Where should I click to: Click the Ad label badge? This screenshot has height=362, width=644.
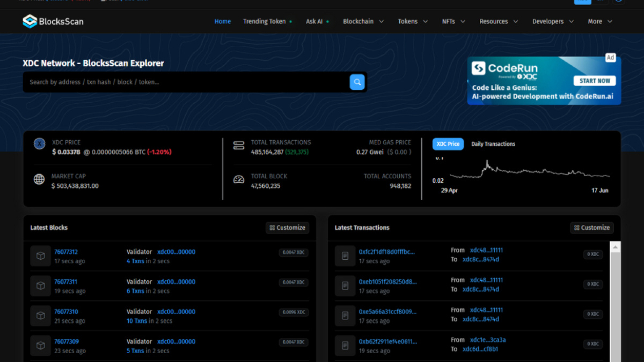(x=611, y=58)
